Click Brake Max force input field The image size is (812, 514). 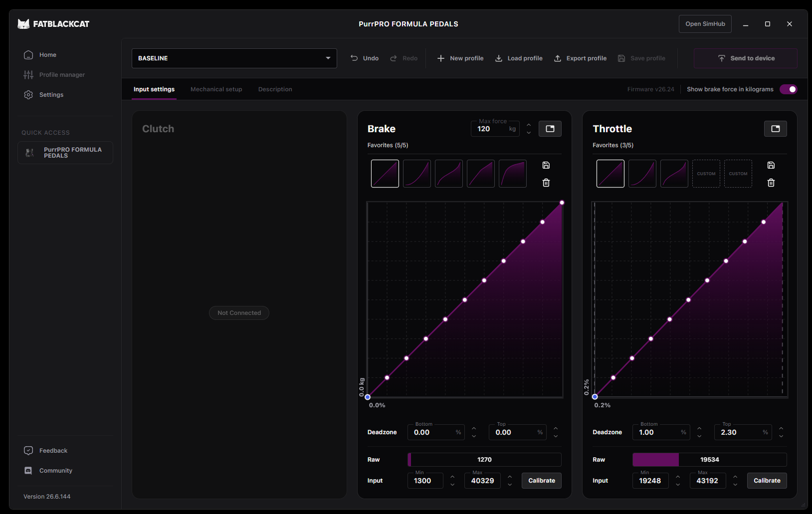pyautogui.click(x=495, y=129)
